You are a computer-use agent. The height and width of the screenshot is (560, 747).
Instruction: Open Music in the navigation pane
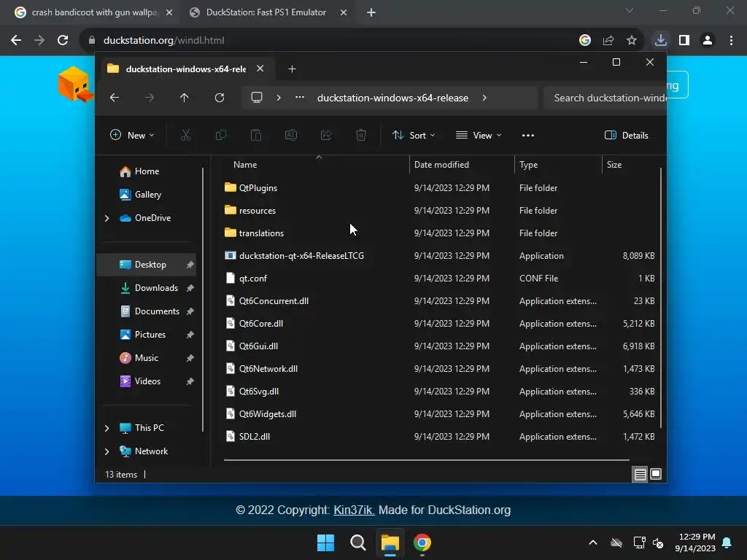[x=147, y=358]
